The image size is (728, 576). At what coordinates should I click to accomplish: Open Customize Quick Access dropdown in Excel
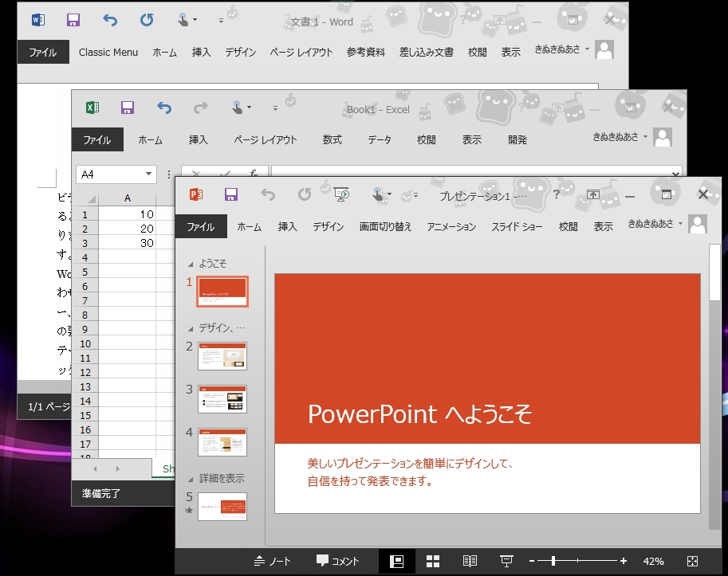(275, 108)
